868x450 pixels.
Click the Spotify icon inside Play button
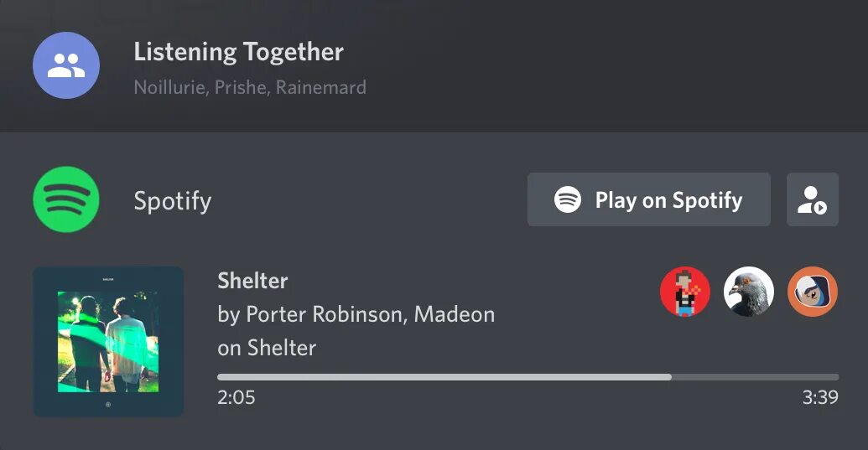click(x=568, y=199)
